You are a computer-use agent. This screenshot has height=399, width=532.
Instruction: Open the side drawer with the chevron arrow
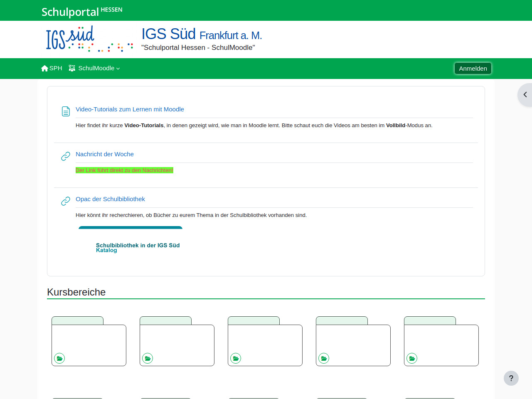click(x=525, y=95)
